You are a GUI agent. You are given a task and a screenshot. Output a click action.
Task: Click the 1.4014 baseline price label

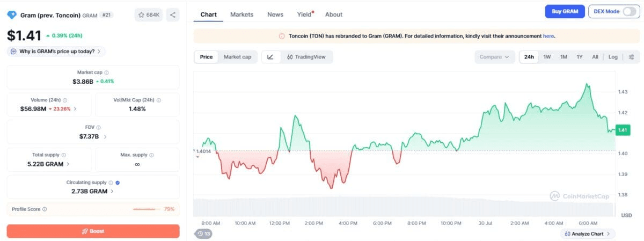tap(203, 151)
